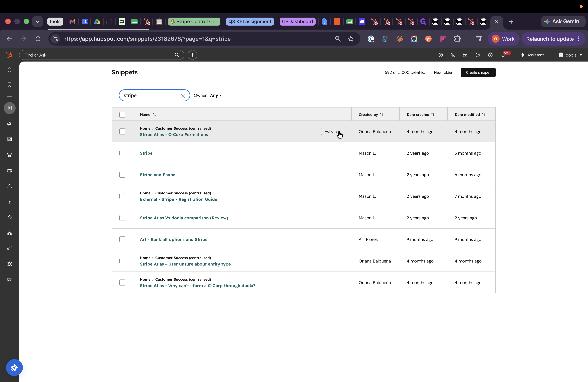Switch to CSDashboard browser tab

[297, 21]
